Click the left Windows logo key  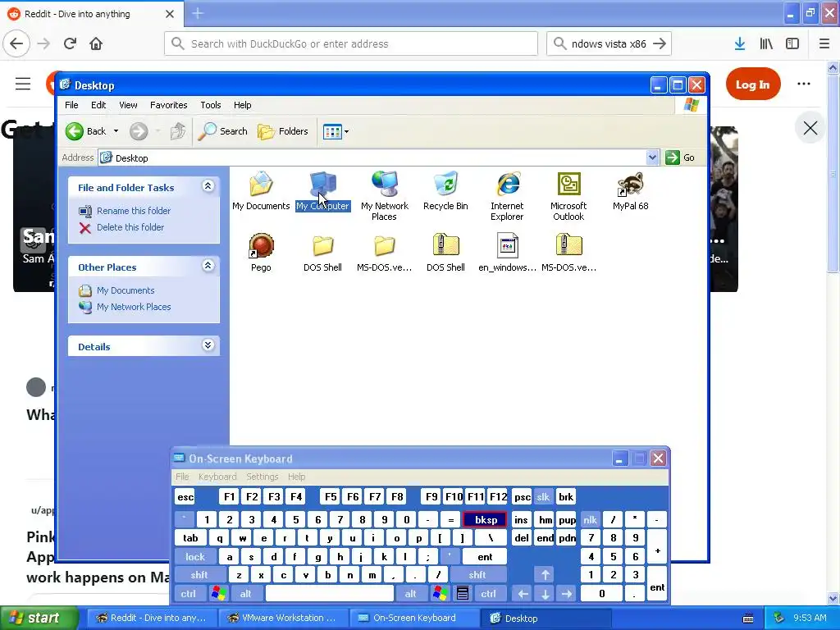[218, 594]
